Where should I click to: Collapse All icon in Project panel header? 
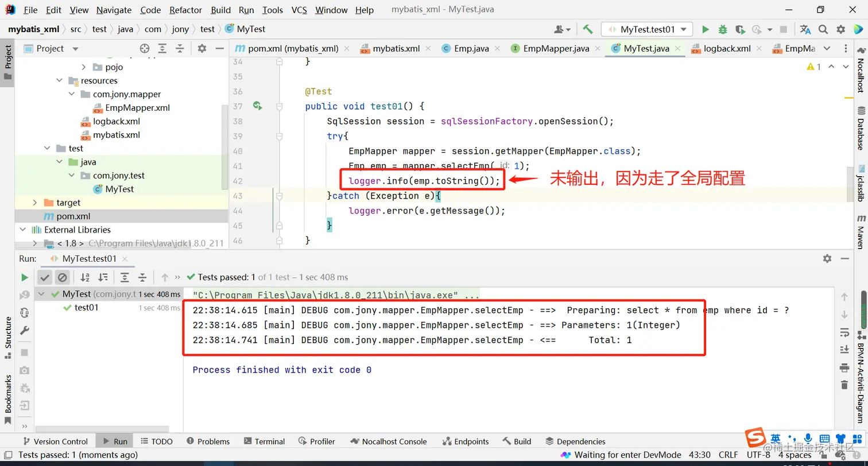(x=180, y=49)
